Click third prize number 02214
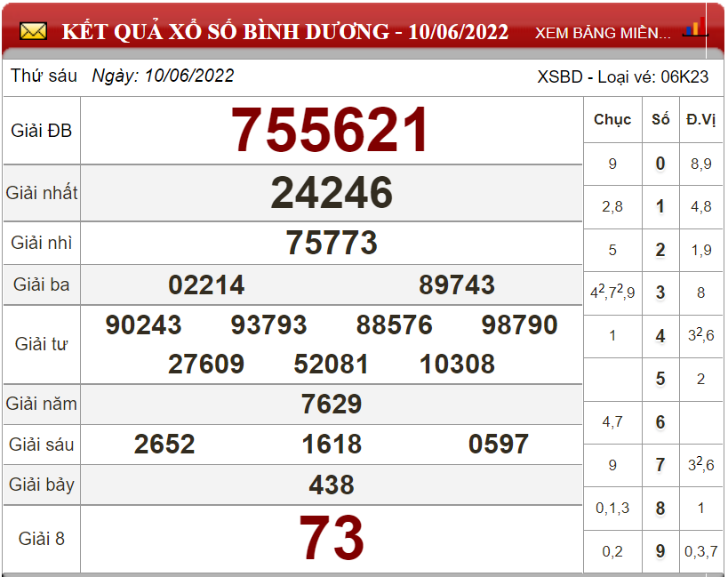728x577 pixels. (206, 284)
